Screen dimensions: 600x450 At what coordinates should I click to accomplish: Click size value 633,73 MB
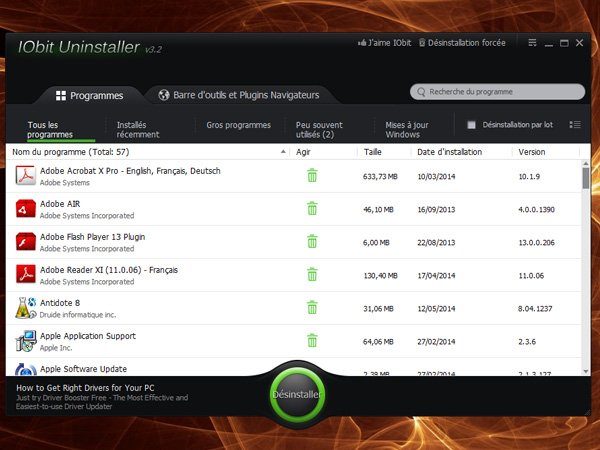380,176
